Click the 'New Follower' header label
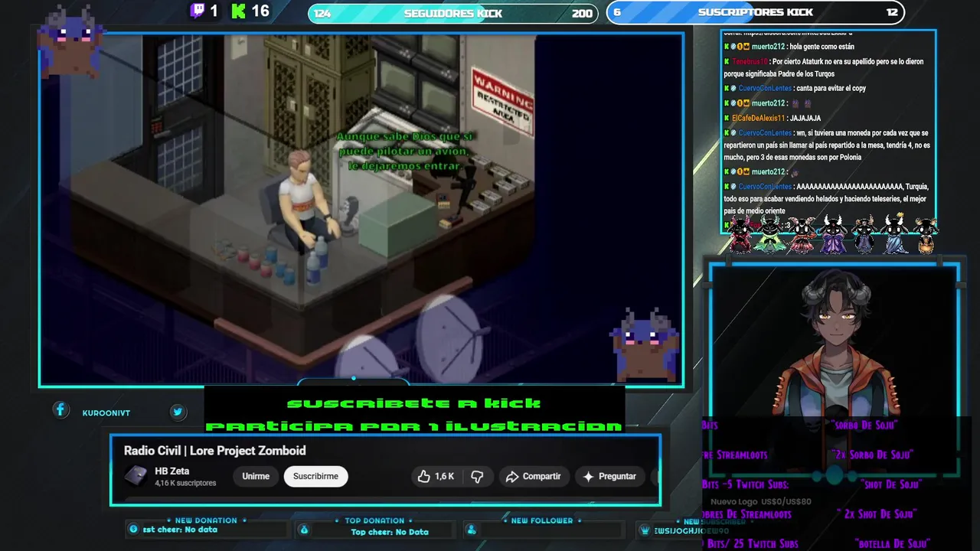 tap(542, 520)
